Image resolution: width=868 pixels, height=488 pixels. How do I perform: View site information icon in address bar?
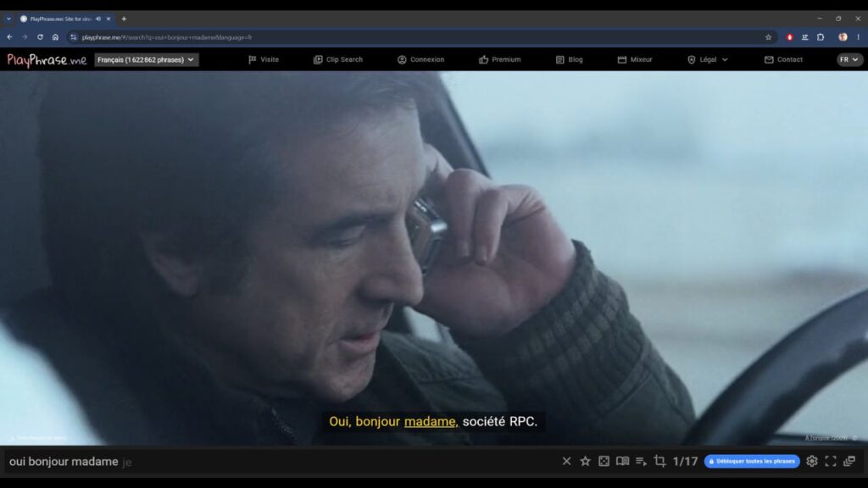click(x=74, y=37)
